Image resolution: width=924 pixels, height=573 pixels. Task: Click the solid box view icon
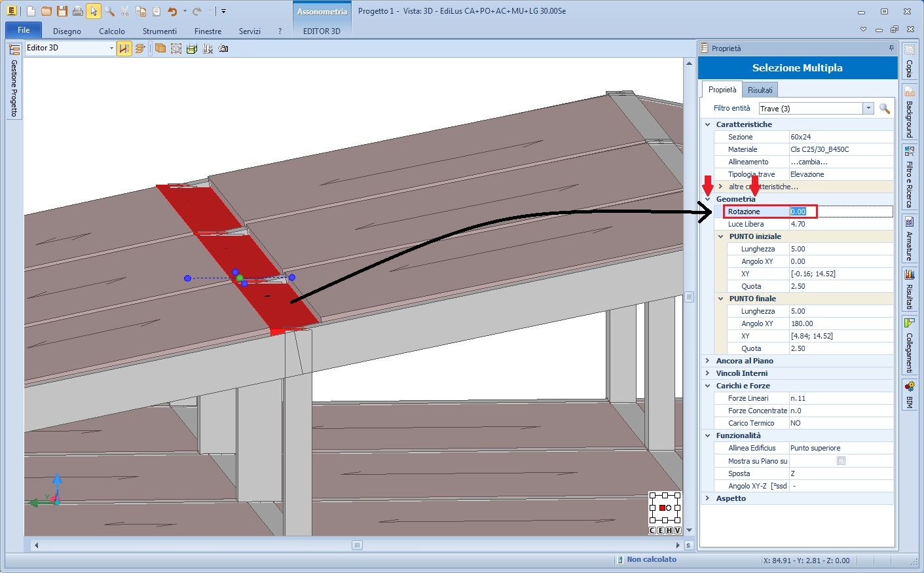click(160, 48)
